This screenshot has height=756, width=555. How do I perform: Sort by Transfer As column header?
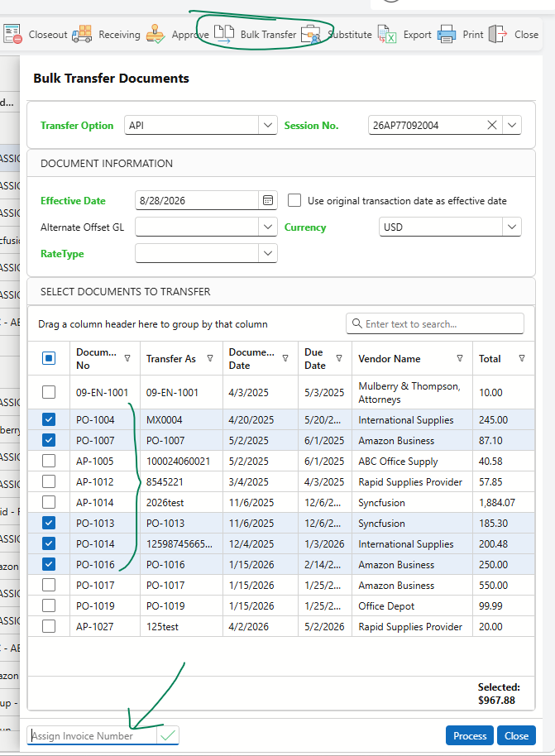pyautogui.click(x=170, y=359)
